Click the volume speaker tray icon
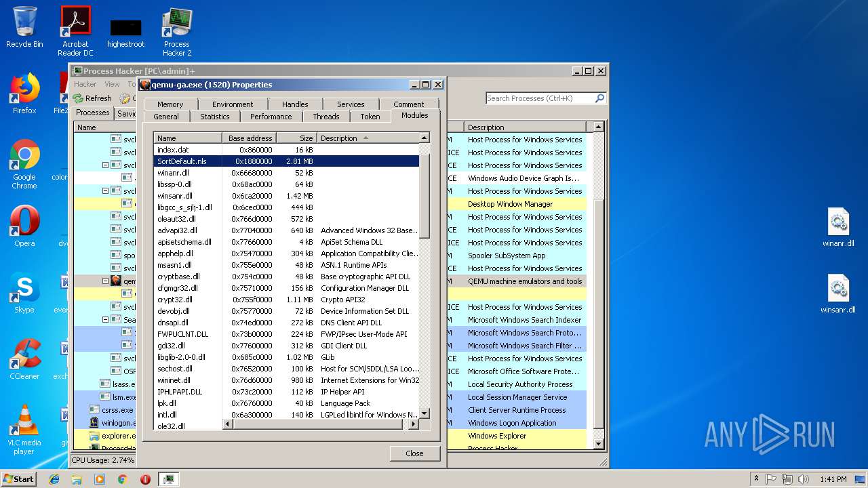The height and width of the screenshot is (488, 868). pyautogui.click(x=804, y=479)
